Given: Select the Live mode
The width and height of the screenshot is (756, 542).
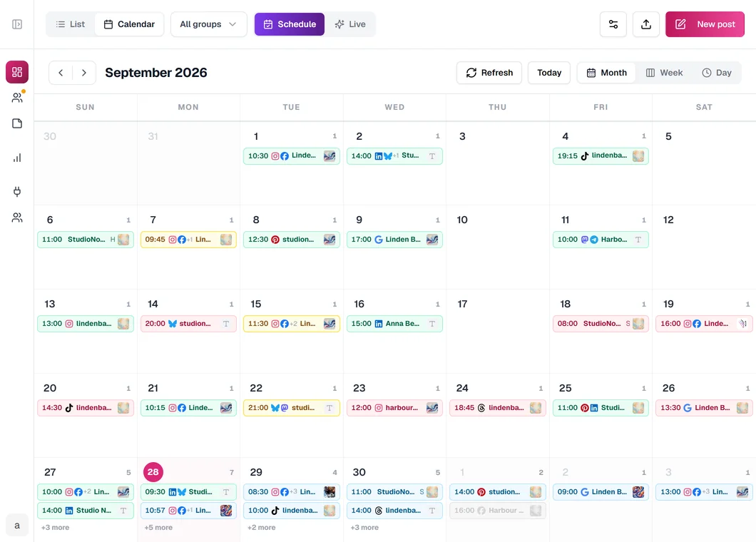Looking at the screenshot, I should (350, 24).
